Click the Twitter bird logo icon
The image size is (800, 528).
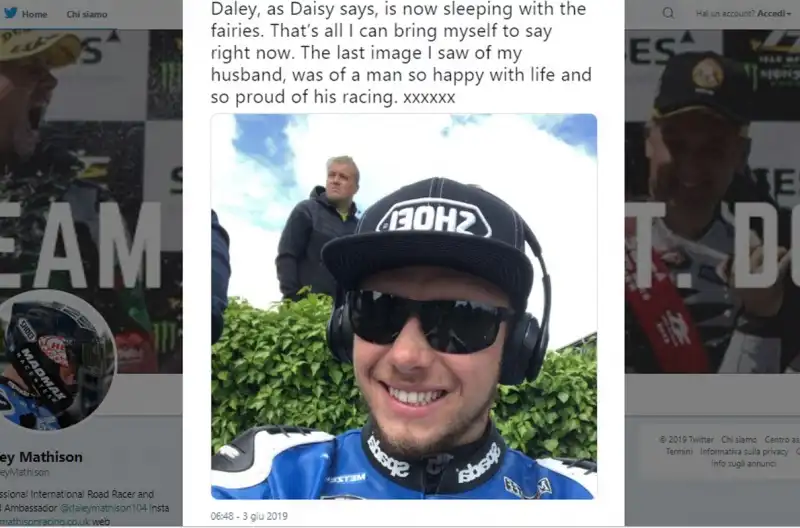tap(10, 13)
